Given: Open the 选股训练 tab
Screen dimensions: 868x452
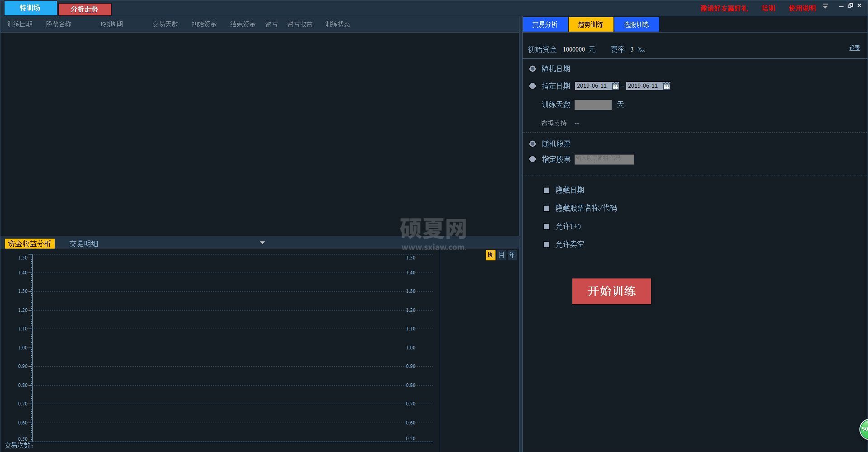Looking at the screenshot, I should point(636,24).
